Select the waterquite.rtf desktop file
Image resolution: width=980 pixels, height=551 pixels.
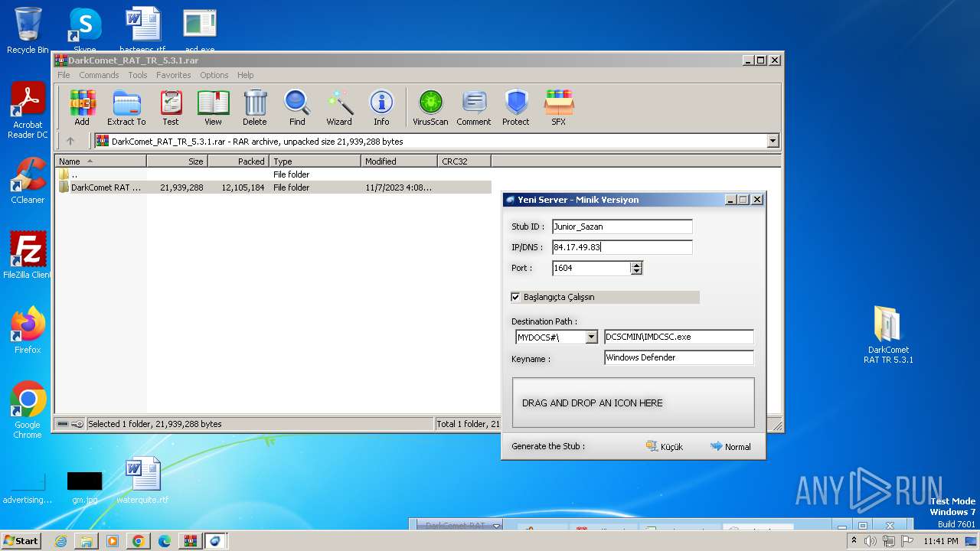(142, 481)
